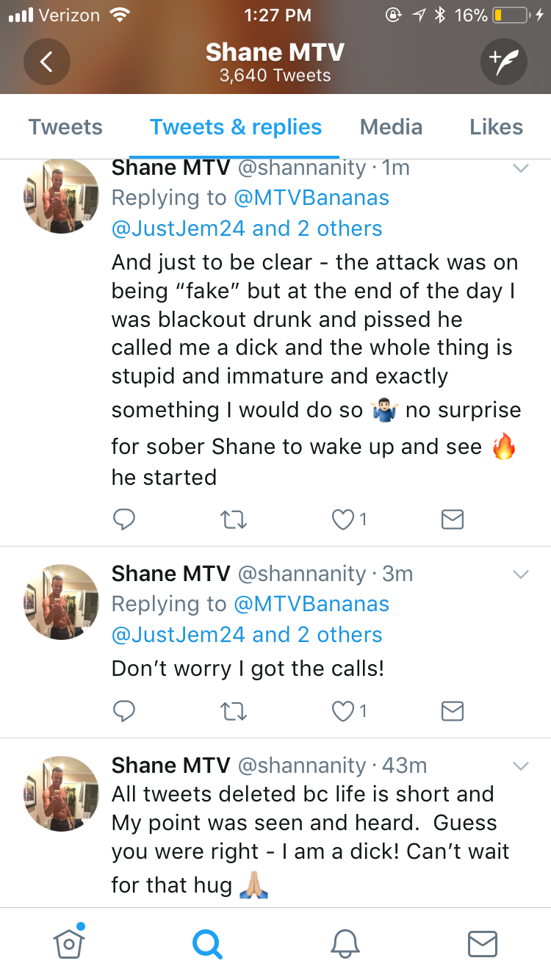
Task: Tap the back arrow in the header
Action: (x=46, y=62)
